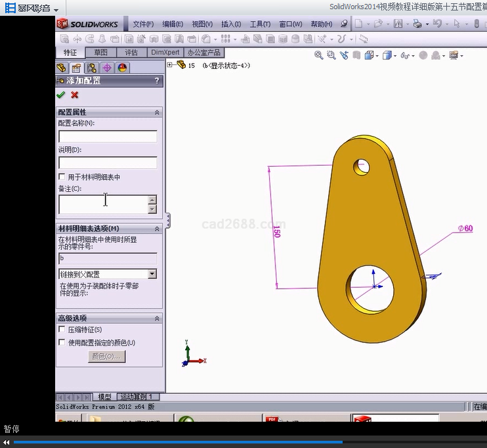Open the FeatureManager design tree tab
The image size is (487, 448).
tap(62, 68)
